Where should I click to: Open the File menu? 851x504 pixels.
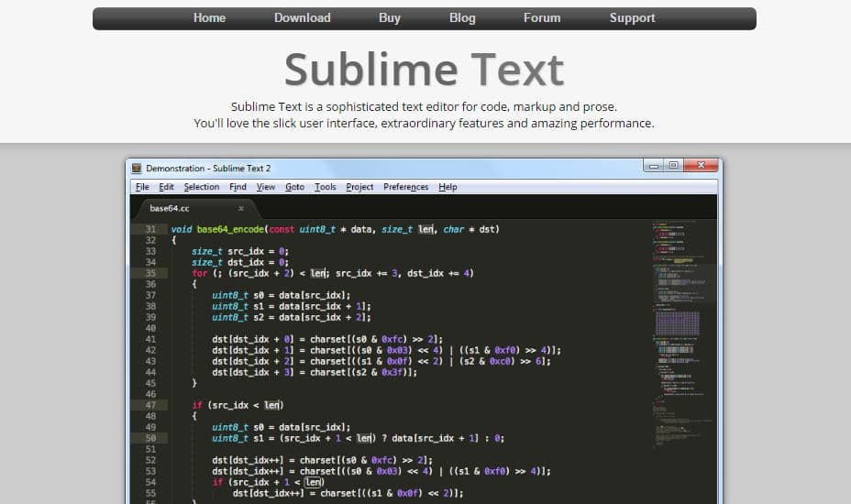(142, 187)
